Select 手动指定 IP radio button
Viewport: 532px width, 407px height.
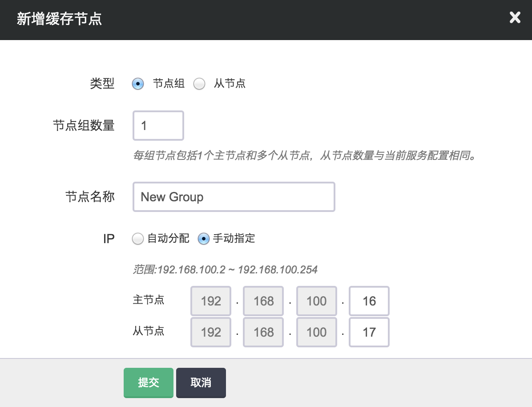tap(203, 239)
